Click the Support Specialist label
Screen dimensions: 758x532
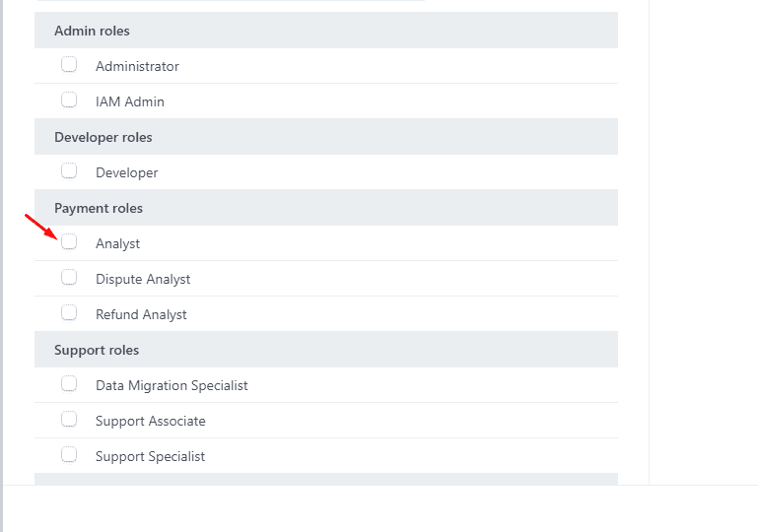pos(150,456)
